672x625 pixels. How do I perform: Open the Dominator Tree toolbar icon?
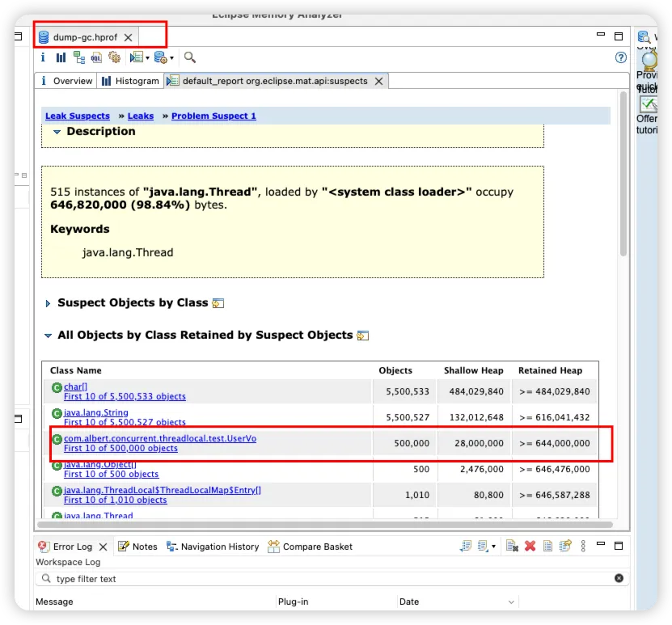(x=78, y=57)
